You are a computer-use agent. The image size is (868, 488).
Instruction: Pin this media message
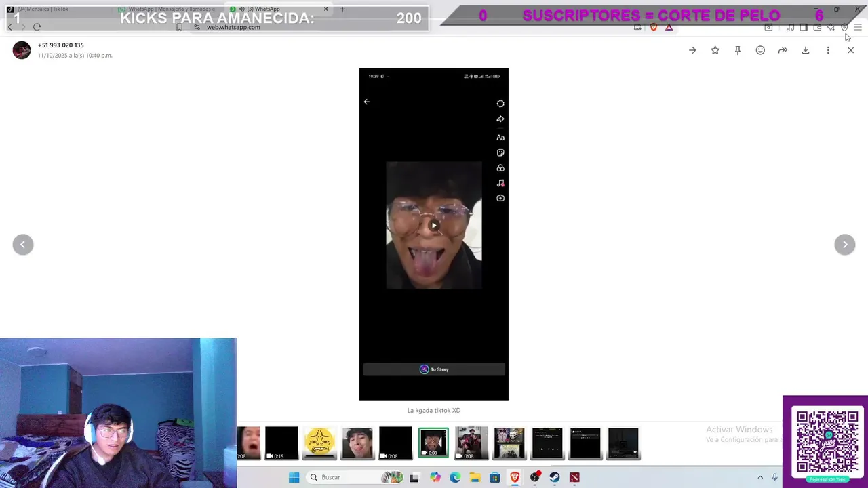[x=738, y=50]
